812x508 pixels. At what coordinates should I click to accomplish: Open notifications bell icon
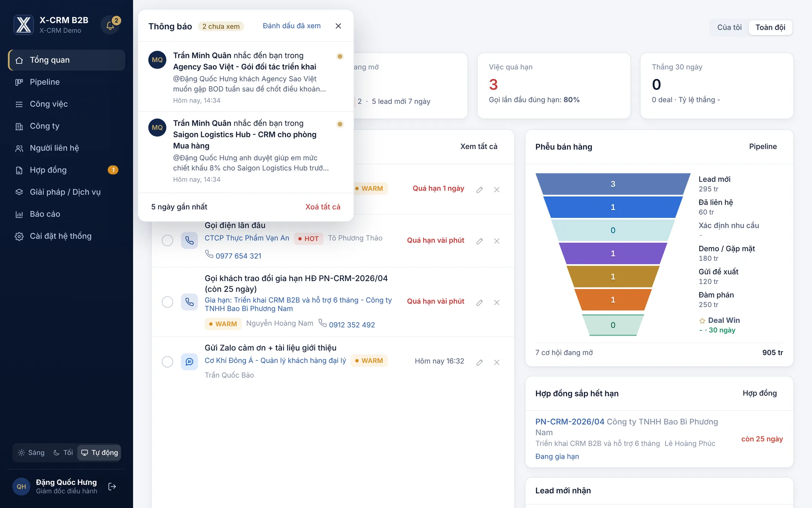tap(110, 25)
